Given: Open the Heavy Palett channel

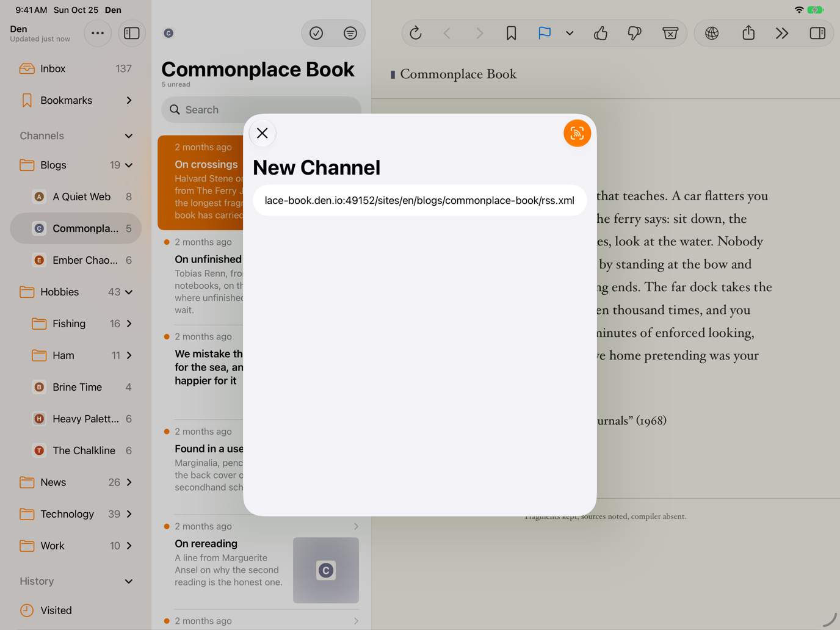Looking at the screenshot, I should click(x=76, y=419).
